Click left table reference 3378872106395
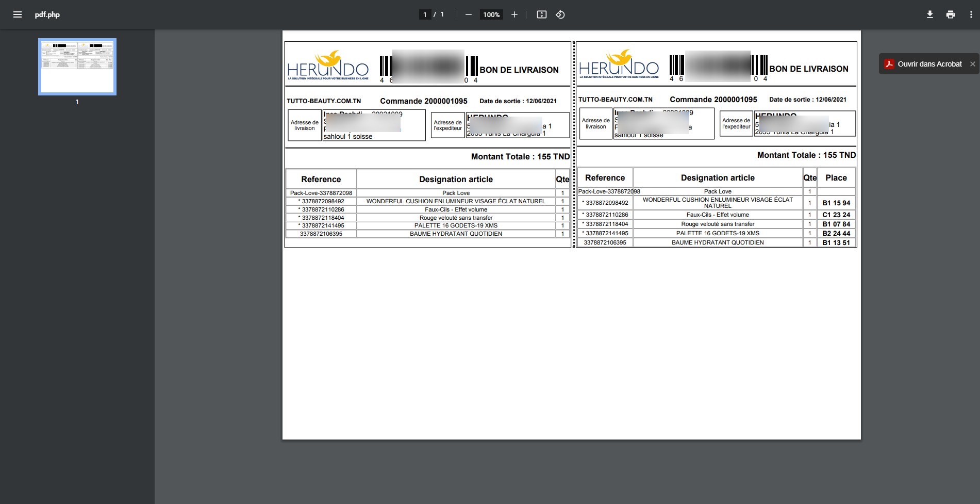The image size is (980, 504). coord(321,234)
